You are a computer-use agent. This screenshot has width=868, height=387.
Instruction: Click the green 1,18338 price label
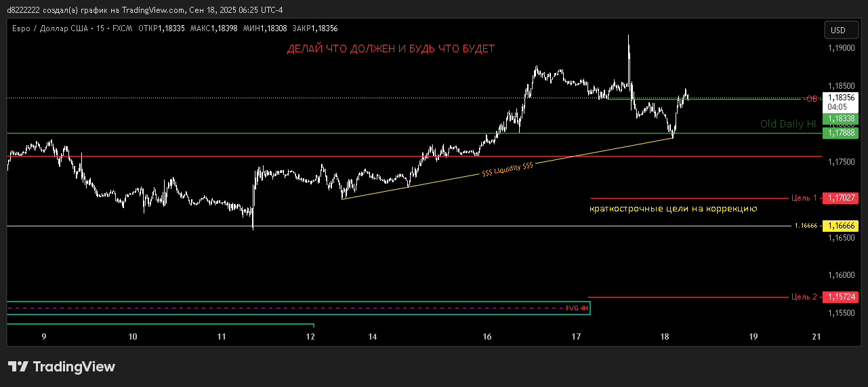pyautogui.click(x=840, y=119)
